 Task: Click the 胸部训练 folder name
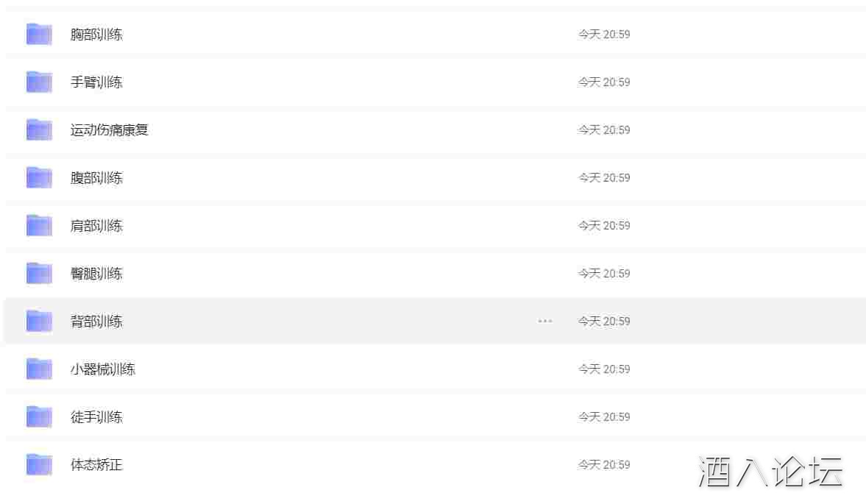(96, 35)
